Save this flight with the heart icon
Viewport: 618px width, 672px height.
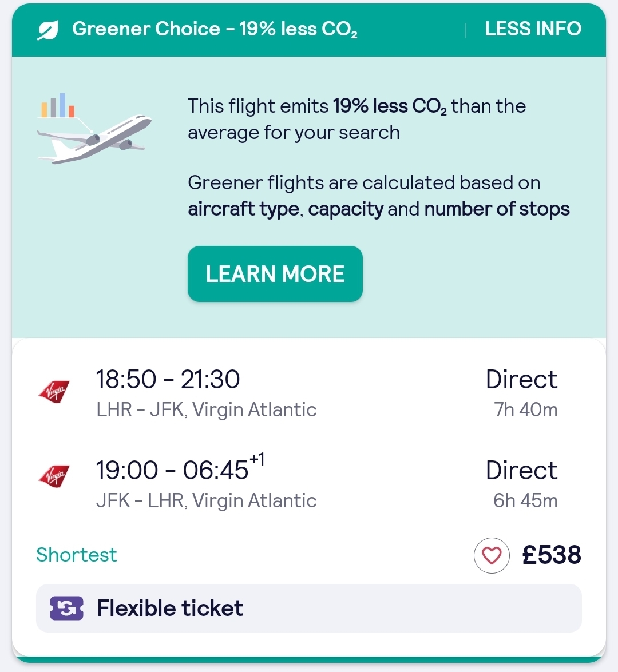point(492,555)
